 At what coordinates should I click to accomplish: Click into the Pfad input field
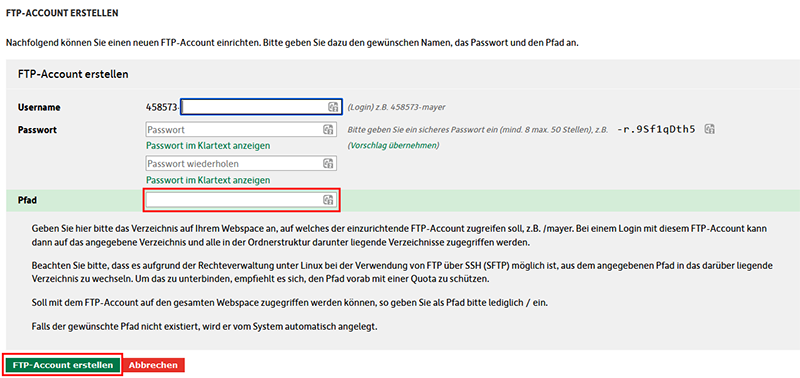[241, 200]
